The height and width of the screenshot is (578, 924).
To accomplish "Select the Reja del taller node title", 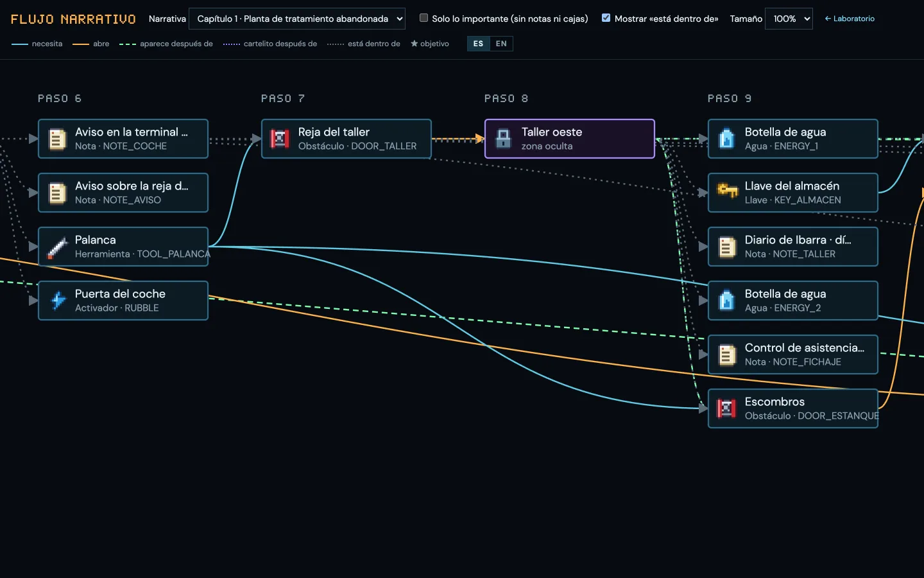I will pos(334,132).
